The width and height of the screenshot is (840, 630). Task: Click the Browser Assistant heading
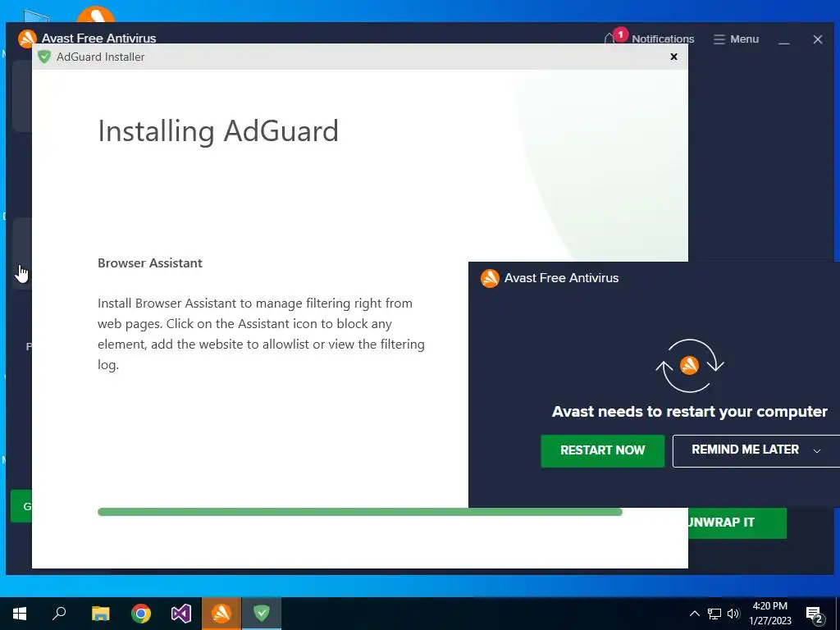pos(150,263)
